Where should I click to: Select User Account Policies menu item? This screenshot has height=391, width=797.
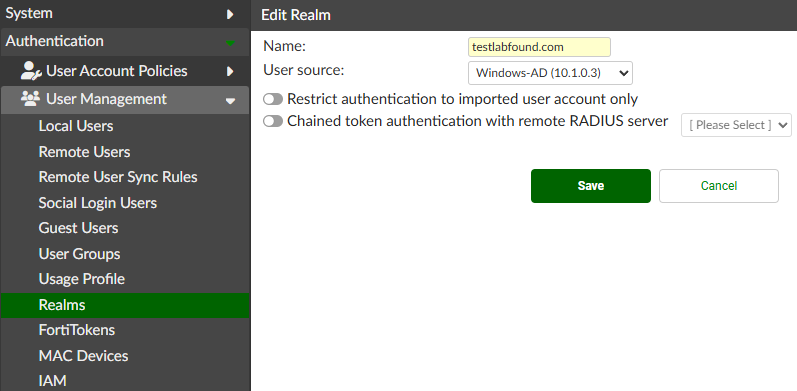click(x=125, y=71)
